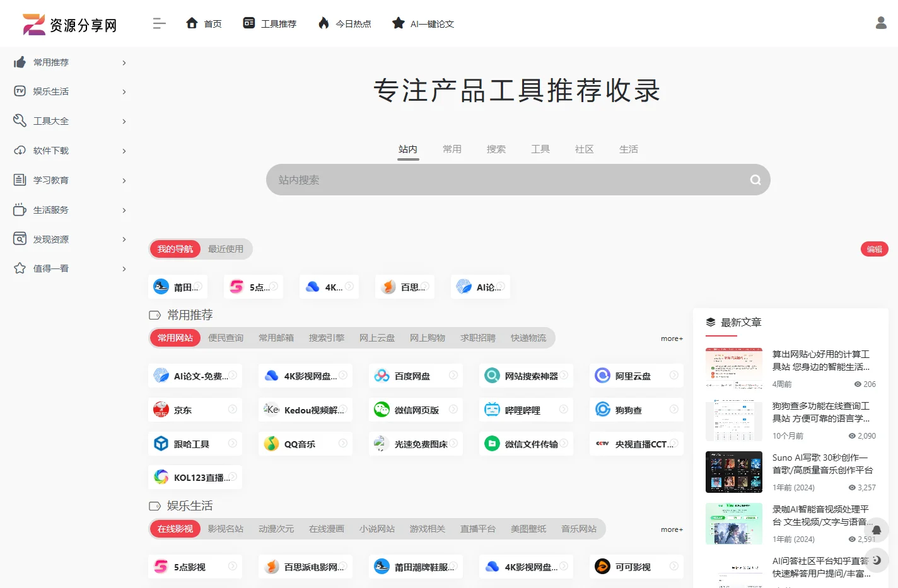Viewport: 898px width, 588px height.
Task: Switch search to 生活 tab
Action: pyautogui.click(x=629, y=149)
